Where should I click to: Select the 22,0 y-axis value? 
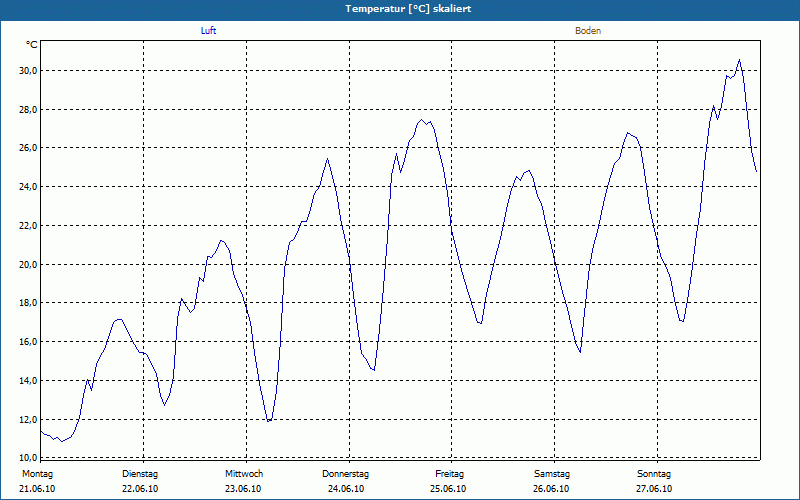pyautogui.click(x=29, y=226)
